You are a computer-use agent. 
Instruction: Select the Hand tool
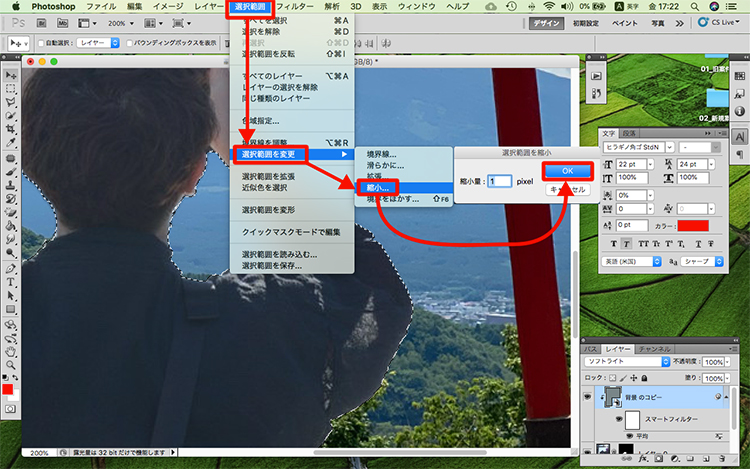click(11, 352)
